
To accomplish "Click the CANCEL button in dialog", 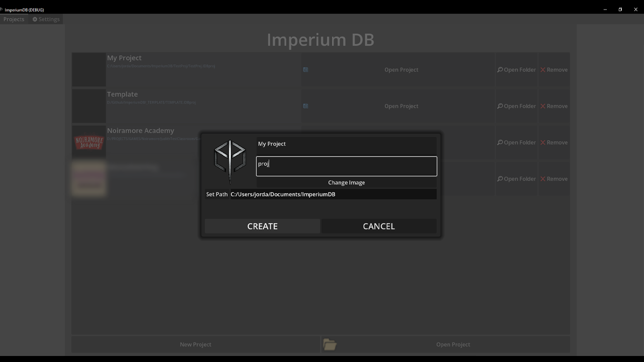I will [x=379, y=226].
